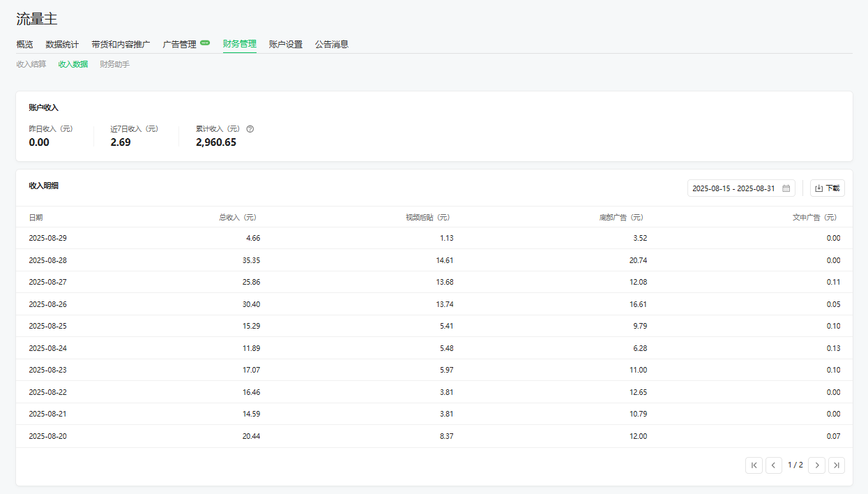This screenshot has width=868, height=494.
Task: Open the 2025-08-15 - 2025-08-31 date picker
Action: pyautogui.click(x=733, y=188)
